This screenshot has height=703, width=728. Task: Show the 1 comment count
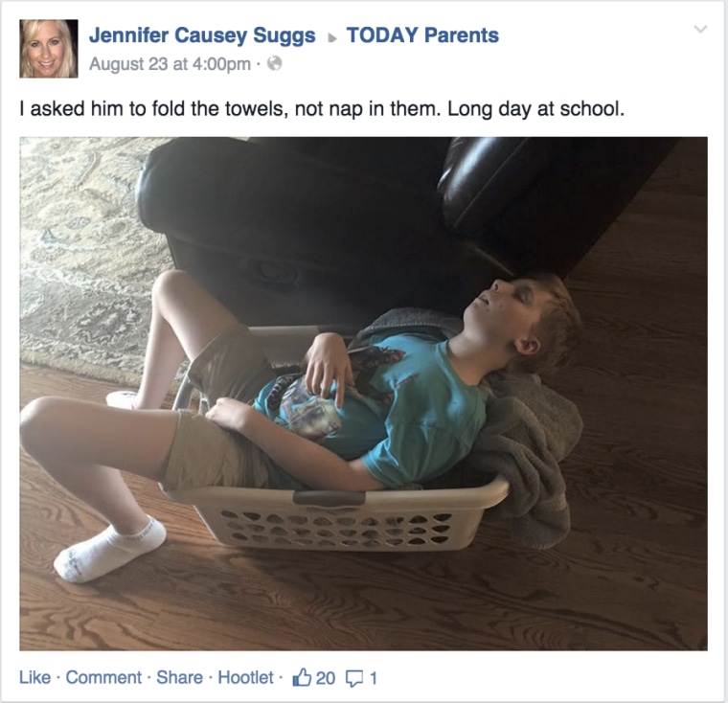click(373, 678)
